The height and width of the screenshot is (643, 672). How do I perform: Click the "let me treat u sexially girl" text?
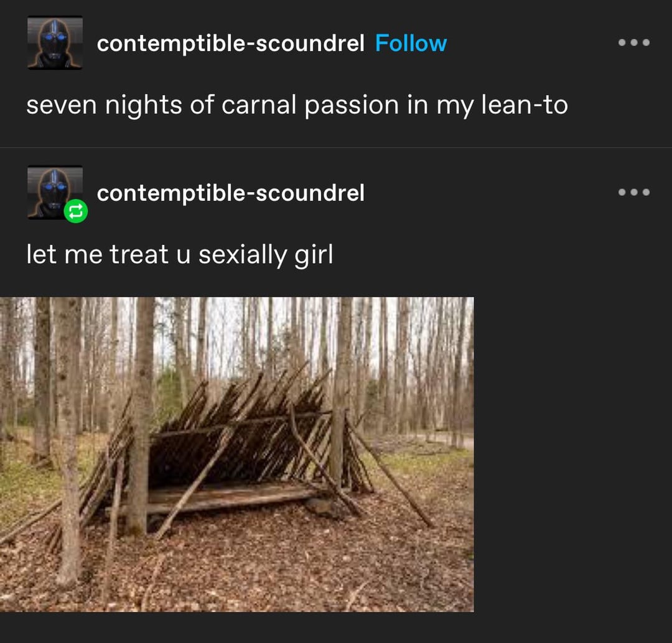(179, 254)
